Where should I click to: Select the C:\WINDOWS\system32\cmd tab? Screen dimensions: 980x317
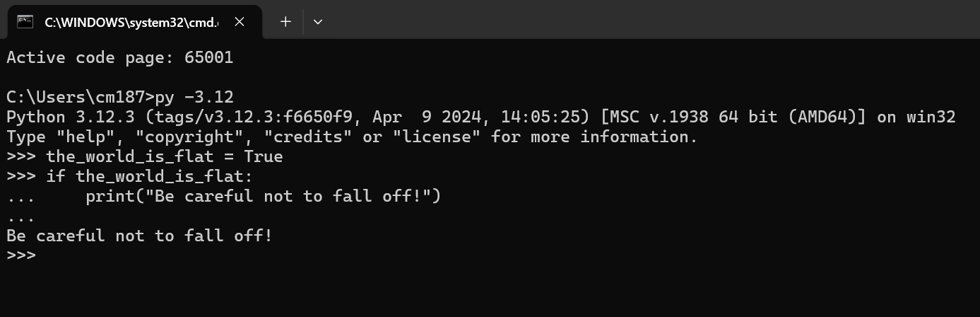click(x=131, y=22)
